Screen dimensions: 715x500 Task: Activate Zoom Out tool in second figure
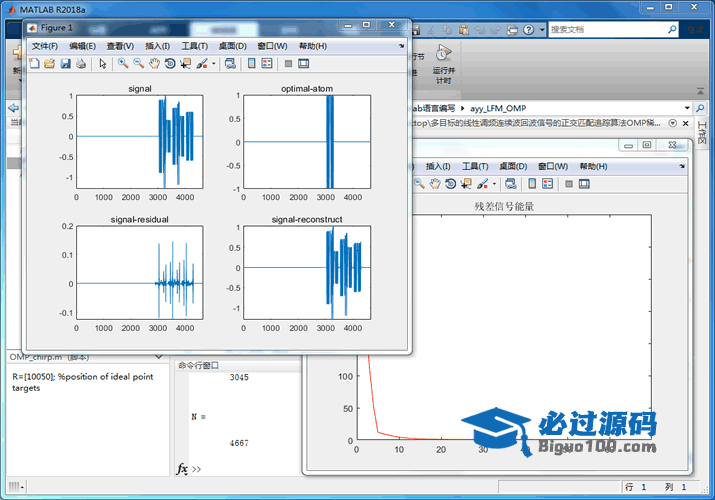[x=419, y=184]
